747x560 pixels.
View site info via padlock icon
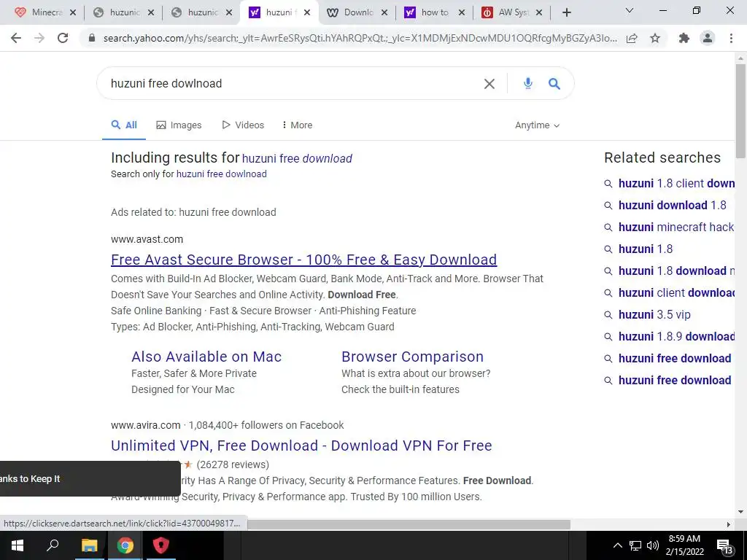92,38
